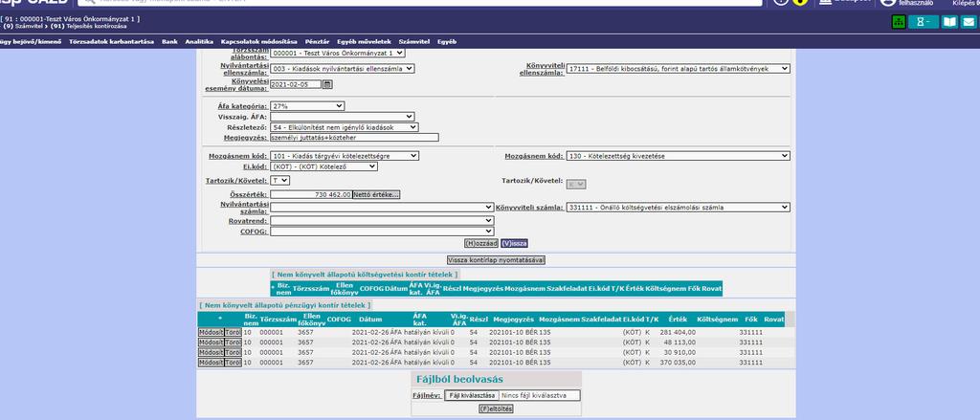
Task: Open the Egyéb menu
Action: 446,42
